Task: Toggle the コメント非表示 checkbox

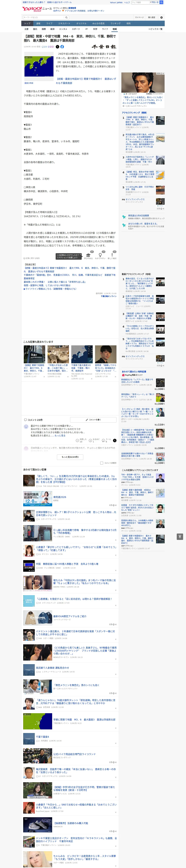Action: click(x=102, y=463)
